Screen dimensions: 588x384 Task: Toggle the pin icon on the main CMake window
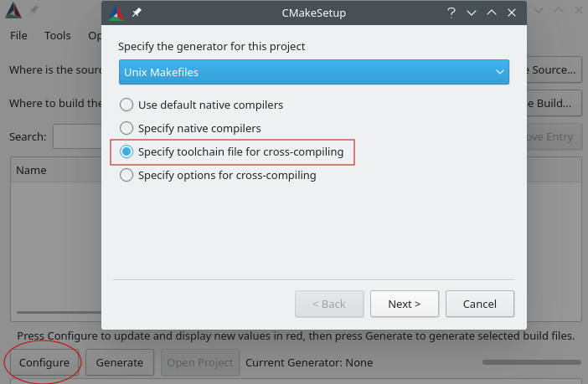point(34,11)
